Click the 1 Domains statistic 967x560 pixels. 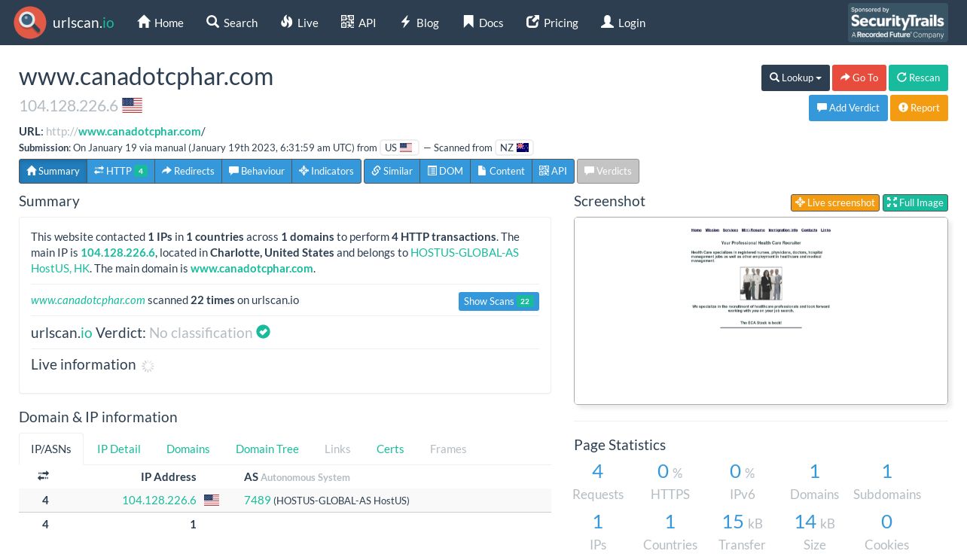pyautogui.click(x=814, y=482)
